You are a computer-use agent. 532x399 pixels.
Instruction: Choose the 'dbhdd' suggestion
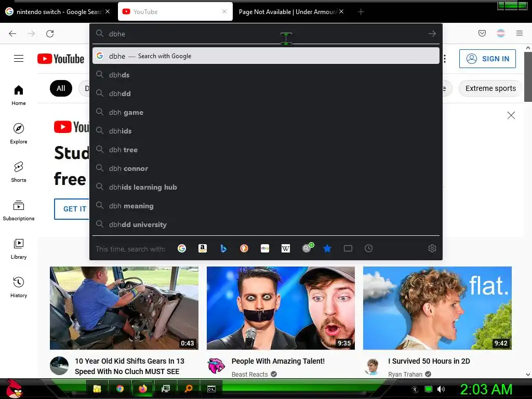pos(265,94)
